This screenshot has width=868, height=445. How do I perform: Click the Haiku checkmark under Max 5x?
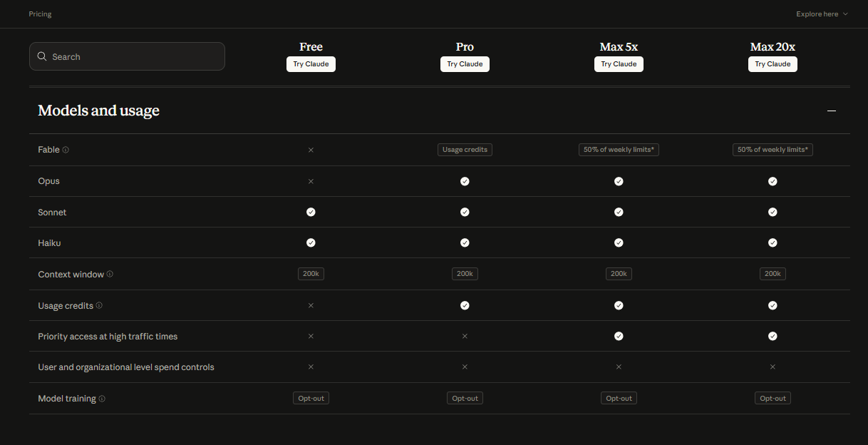[x=619, y=242]
